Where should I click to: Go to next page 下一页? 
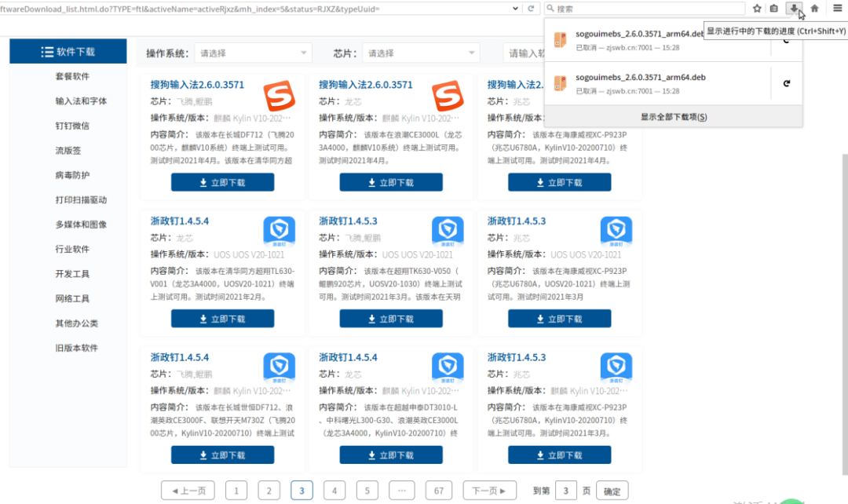tap(489, 491)
